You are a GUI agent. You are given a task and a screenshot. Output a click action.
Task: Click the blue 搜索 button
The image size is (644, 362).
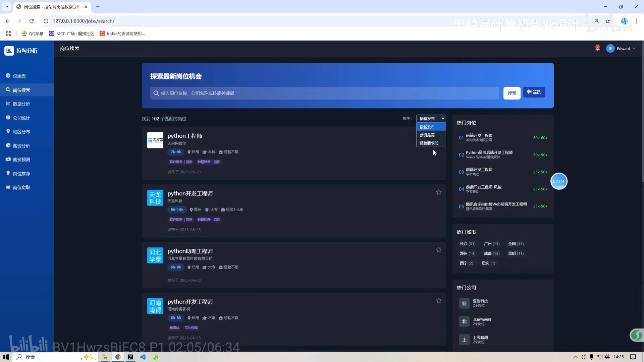[512, 93]
